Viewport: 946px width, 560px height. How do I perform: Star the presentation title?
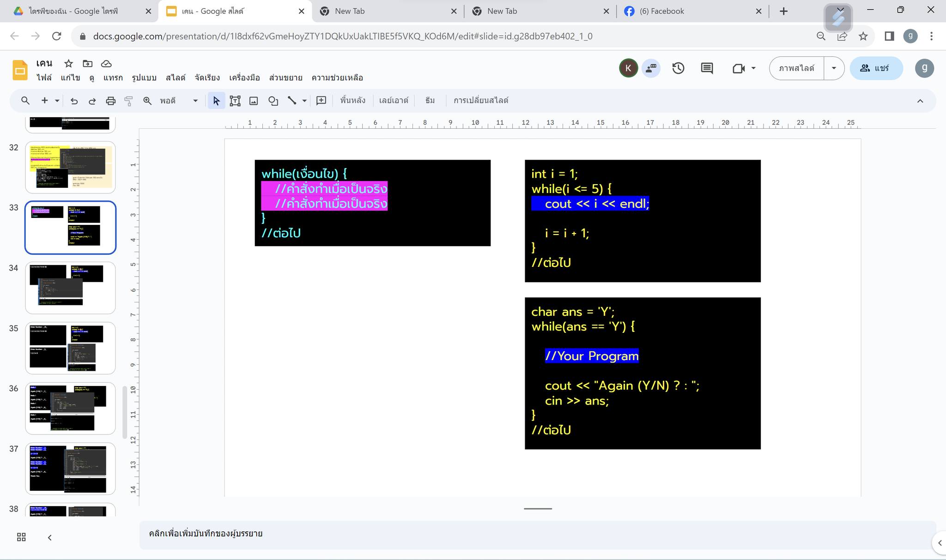[68, 63]
